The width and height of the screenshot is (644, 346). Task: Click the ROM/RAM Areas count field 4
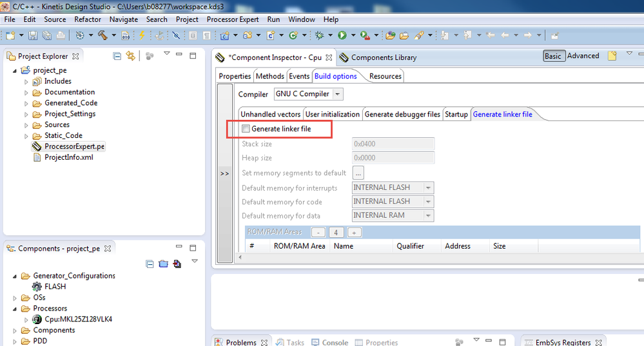pos(336,233)
